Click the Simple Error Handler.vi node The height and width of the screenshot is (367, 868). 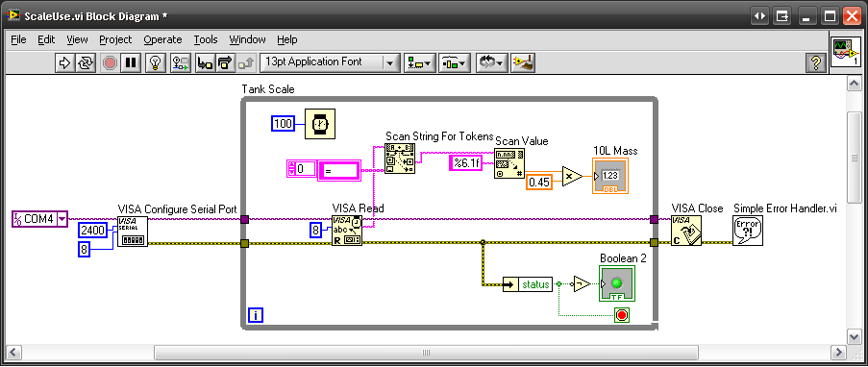point(748,231)
